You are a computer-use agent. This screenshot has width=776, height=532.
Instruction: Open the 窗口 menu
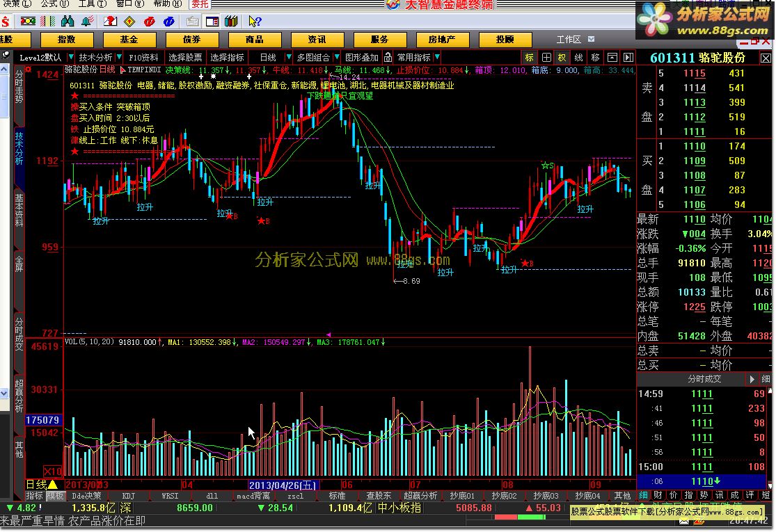pyautogui.click(x=129, y=4)
